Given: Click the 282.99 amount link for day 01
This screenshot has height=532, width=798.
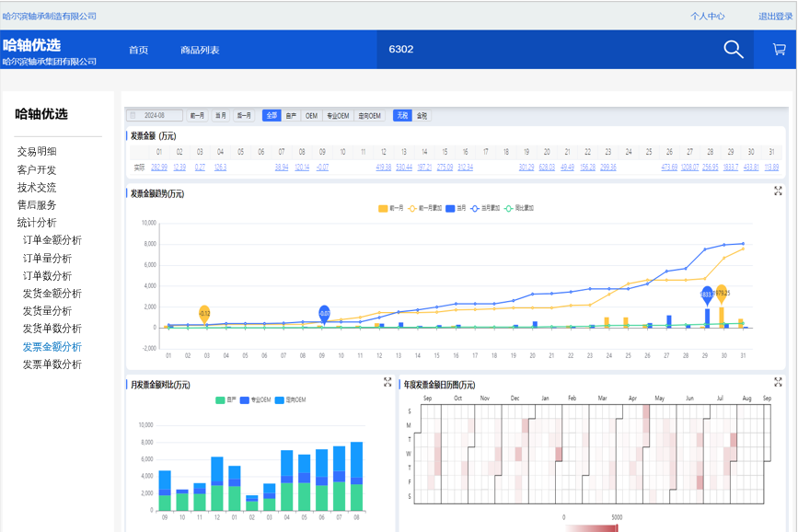Looking at the screenshot, I should (x=159, y=168).
